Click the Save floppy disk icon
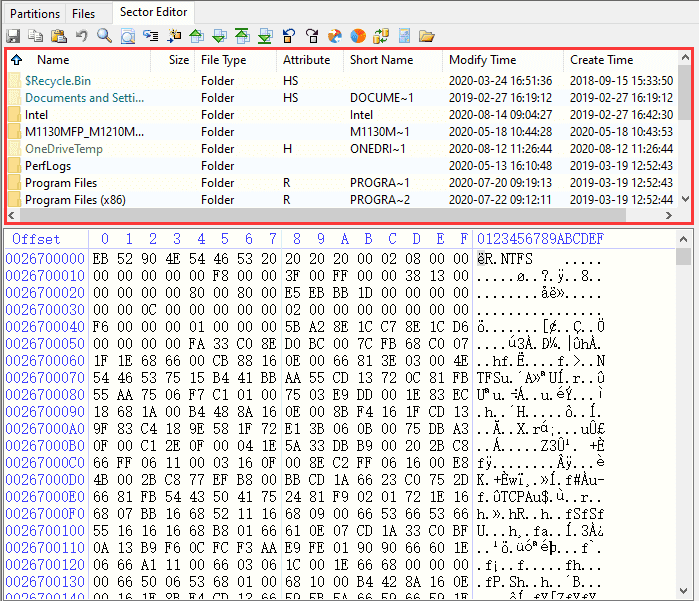 (x=13, y=36)
